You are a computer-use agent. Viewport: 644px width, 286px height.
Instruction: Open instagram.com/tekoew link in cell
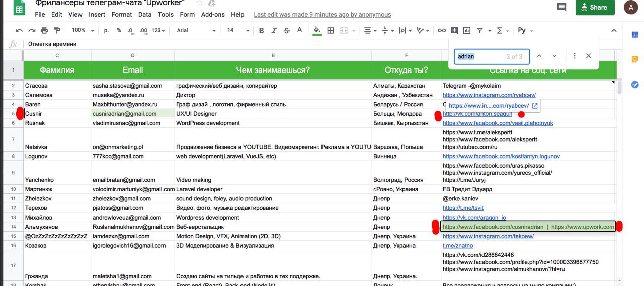click(488, 236)
